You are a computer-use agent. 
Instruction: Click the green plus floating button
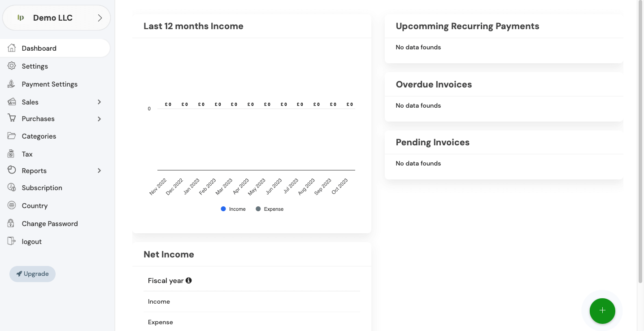click(x=602, y=310)
